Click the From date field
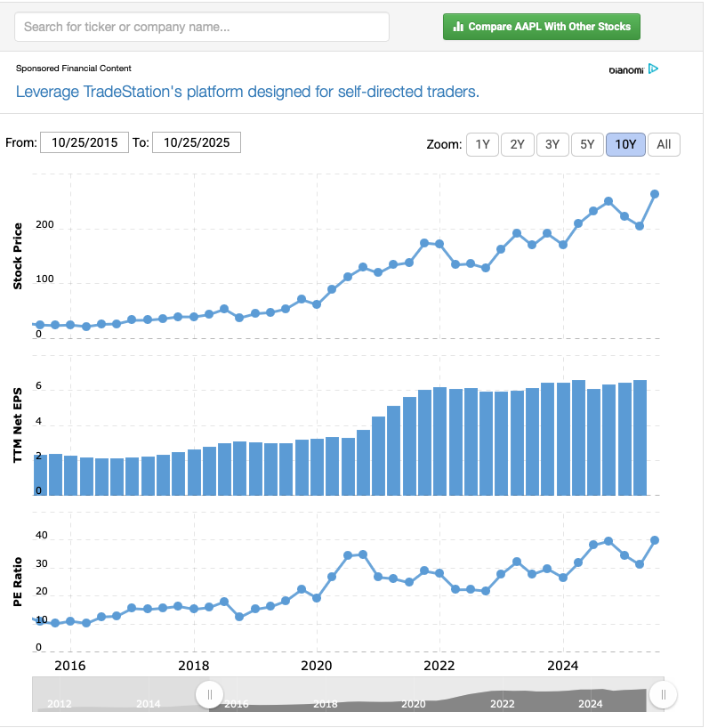717x728 pixels. [x=85, y=142]
